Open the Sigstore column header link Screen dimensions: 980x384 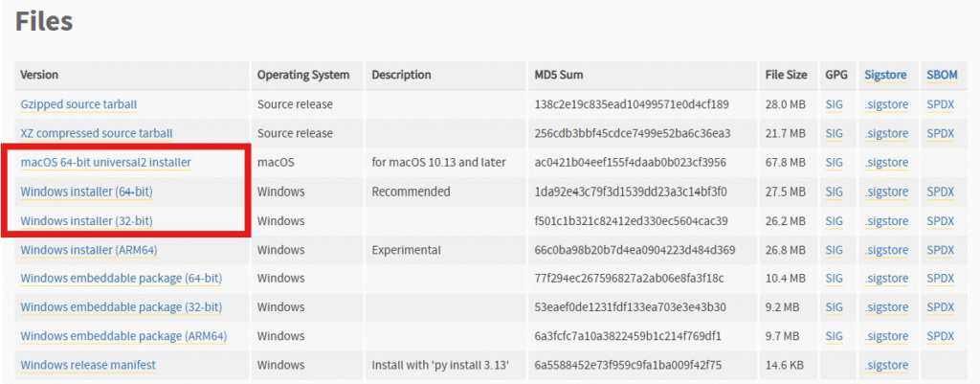(x=885, y=75)
